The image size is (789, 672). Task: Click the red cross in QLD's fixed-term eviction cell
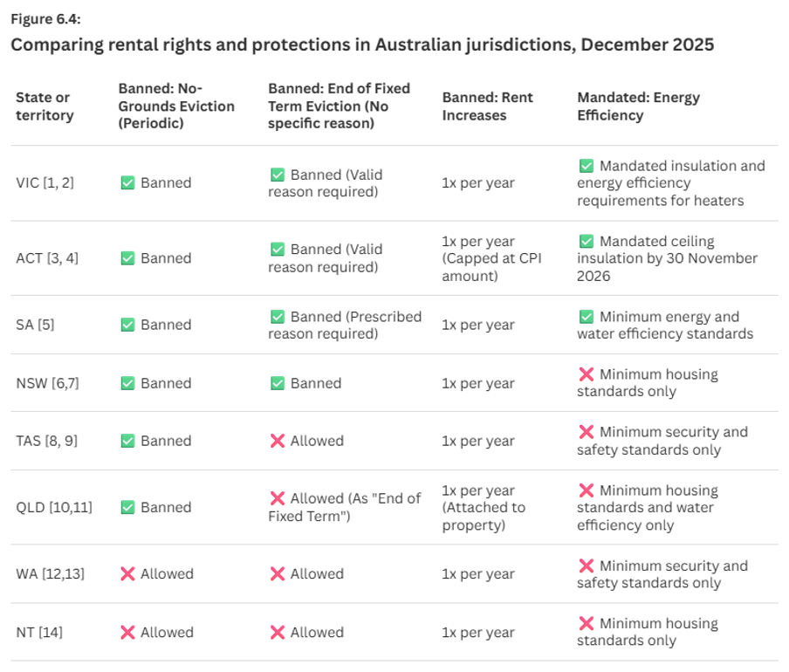point(278,498)
